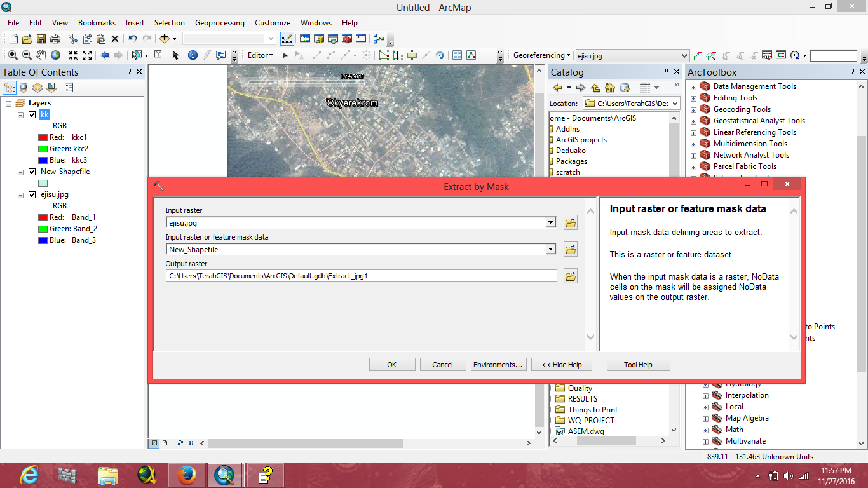The image size is (868, 488).
Task: Open the Customize menu
Action: 273,22
